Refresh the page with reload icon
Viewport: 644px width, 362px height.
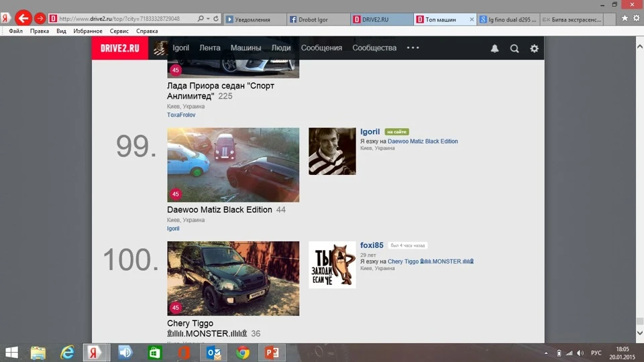click(216, 19)
